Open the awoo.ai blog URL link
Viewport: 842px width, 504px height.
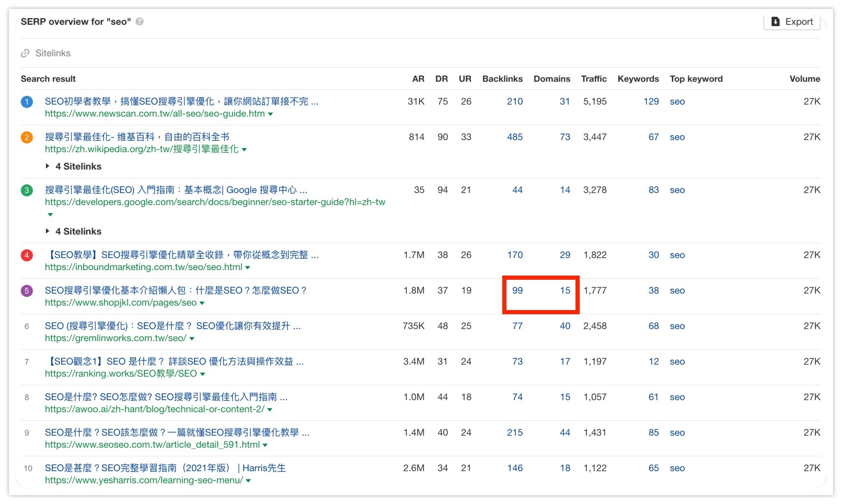[x=155, y=409]
